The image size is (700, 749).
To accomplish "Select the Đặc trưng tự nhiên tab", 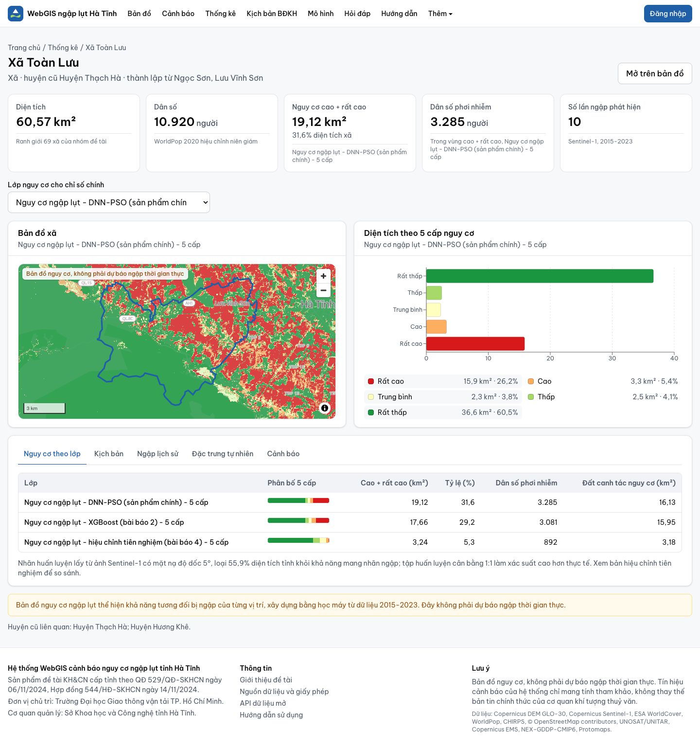I will tap(223, 454).
